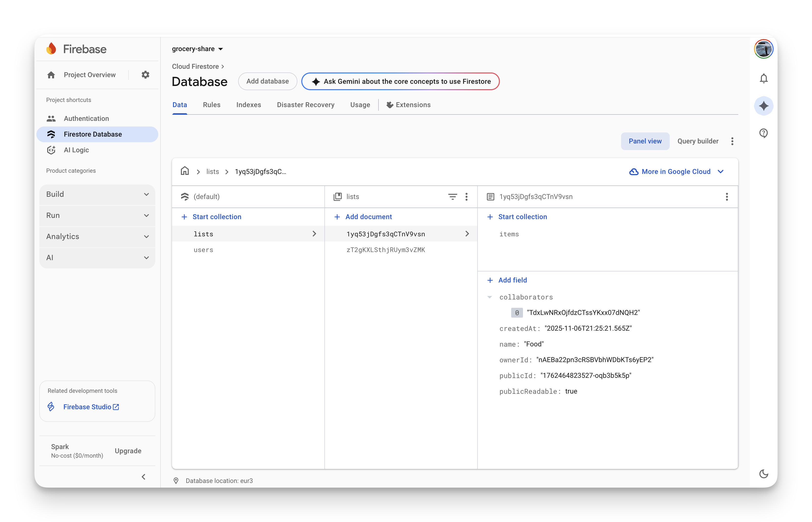
Task: Switch to the Rules tab
Action: [x=212, y=105]
